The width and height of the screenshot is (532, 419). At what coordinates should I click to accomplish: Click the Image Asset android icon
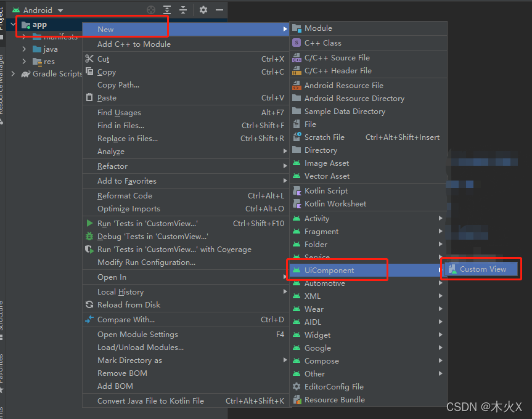297,163
